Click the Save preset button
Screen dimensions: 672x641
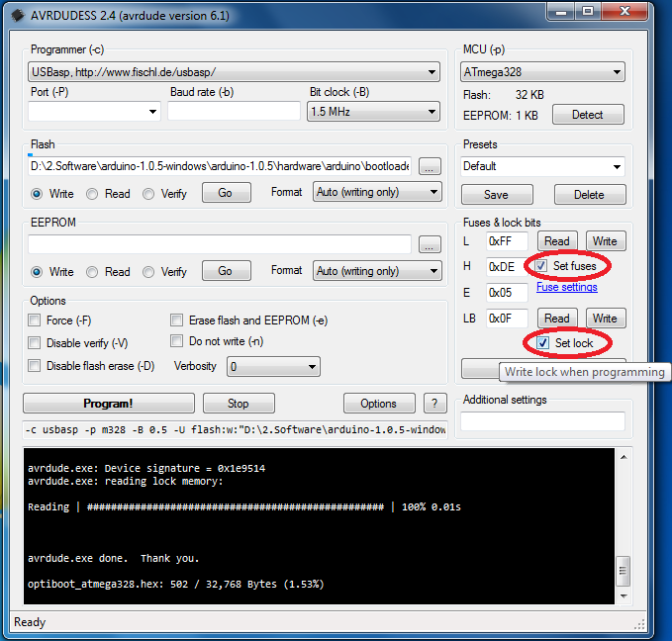coord(497,195)
